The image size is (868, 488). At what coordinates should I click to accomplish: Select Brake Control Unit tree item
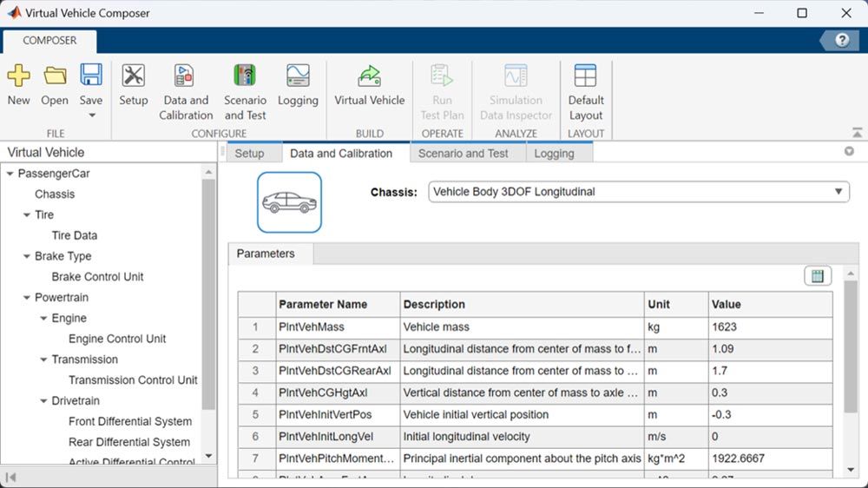click(97, 276)
